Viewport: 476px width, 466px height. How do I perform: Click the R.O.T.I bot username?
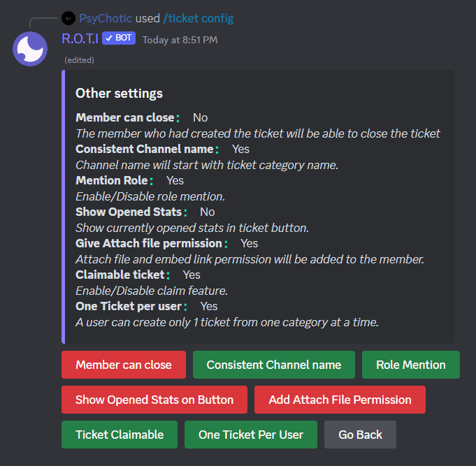[80, 38]
